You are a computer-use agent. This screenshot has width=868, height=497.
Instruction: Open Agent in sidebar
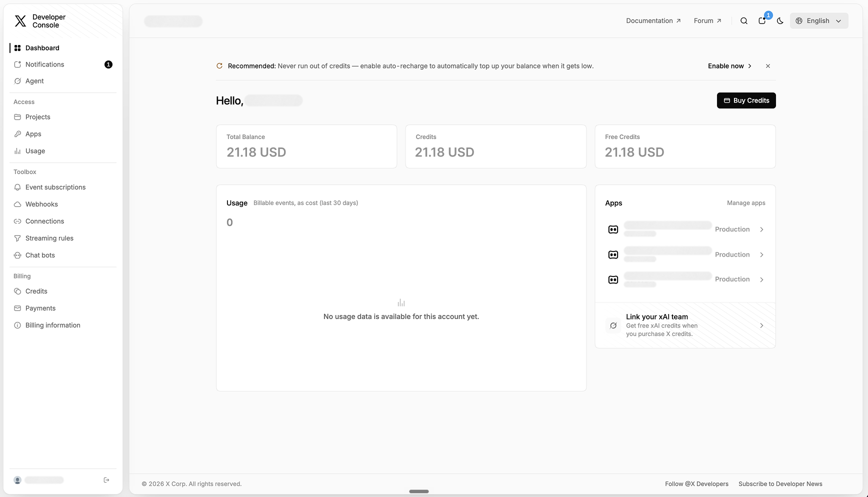(x=63, y=81)
